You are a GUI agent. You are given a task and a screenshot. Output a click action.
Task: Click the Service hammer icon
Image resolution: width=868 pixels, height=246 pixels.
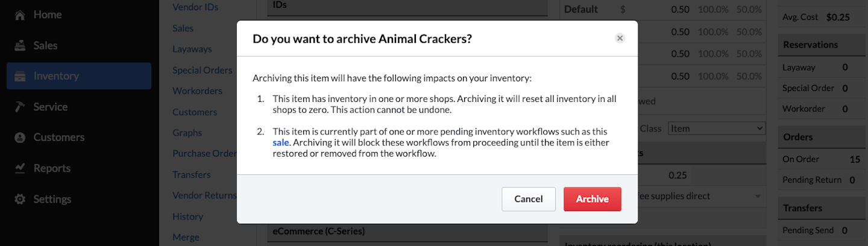20,107
